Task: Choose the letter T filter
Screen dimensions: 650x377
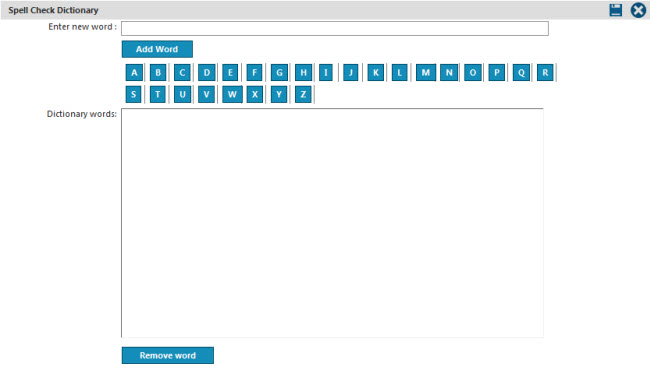Action: (158, 94)
